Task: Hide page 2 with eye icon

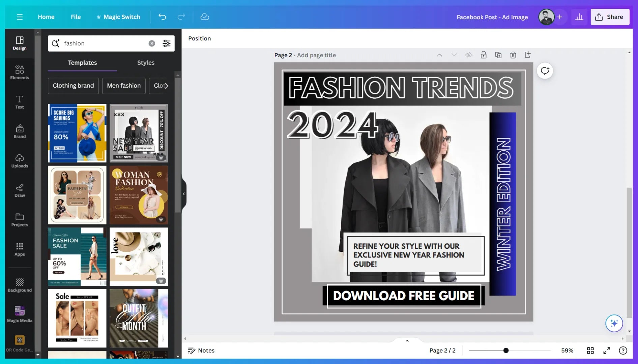Action: [469, 55]
